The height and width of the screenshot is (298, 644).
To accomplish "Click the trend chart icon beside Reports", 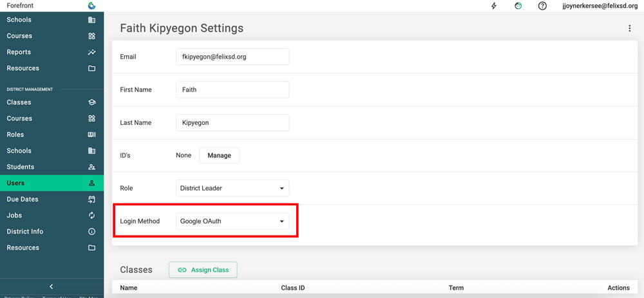I will coord(91,52).
